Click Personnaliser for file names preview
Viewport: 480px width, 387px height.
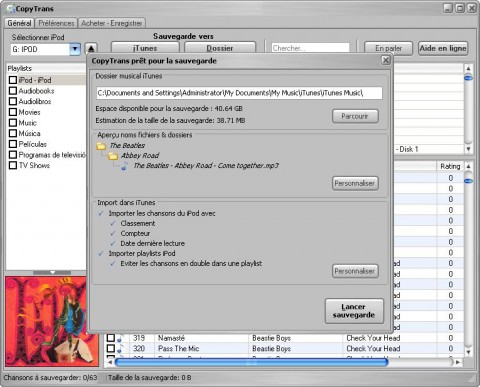pos(355,183)
